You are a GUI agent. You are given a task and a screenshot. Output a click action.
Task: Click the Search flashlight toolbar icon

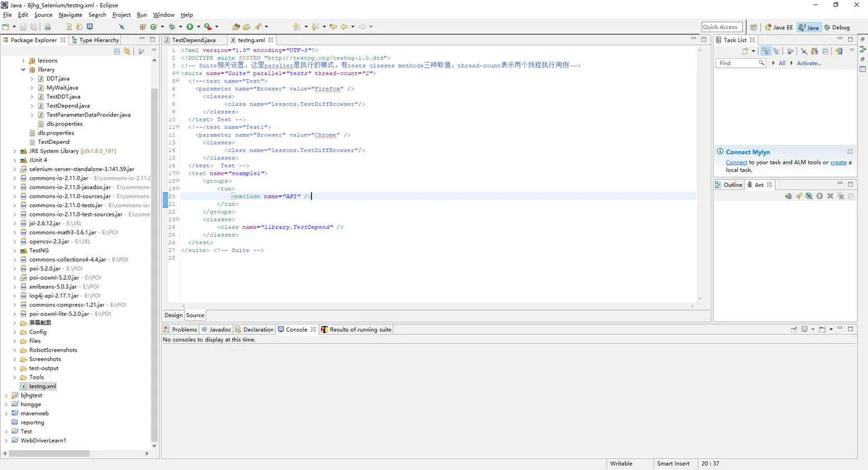click(x=258, y=27)
